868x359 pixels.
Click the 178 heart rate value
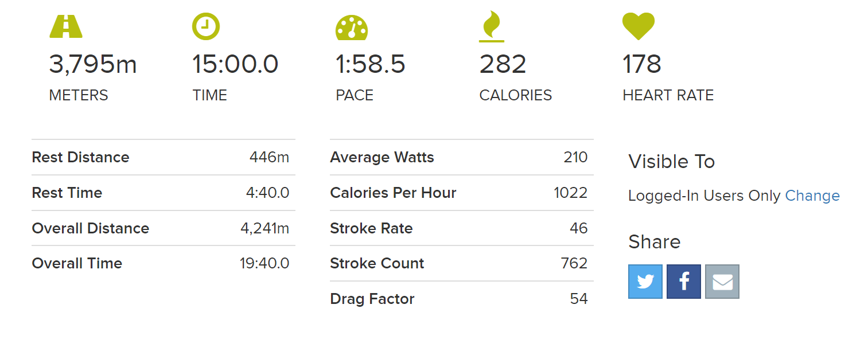pos(642,64)
